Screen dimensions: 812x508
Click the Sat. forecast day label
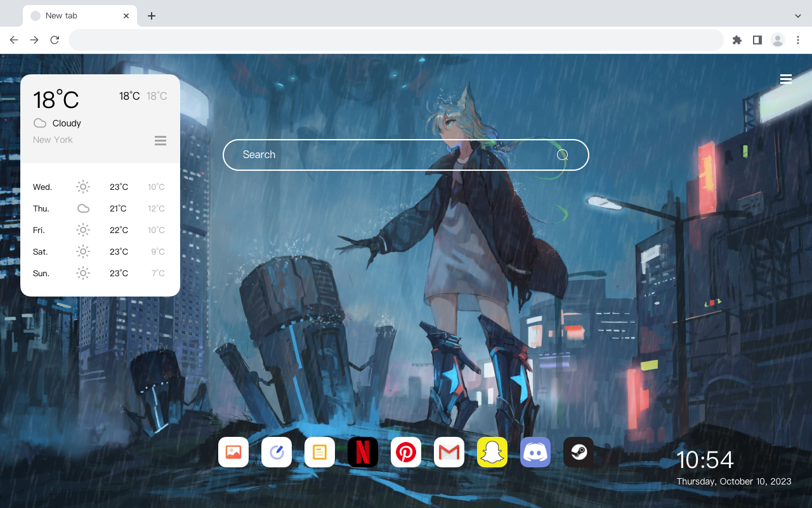[x=41, y=251]
